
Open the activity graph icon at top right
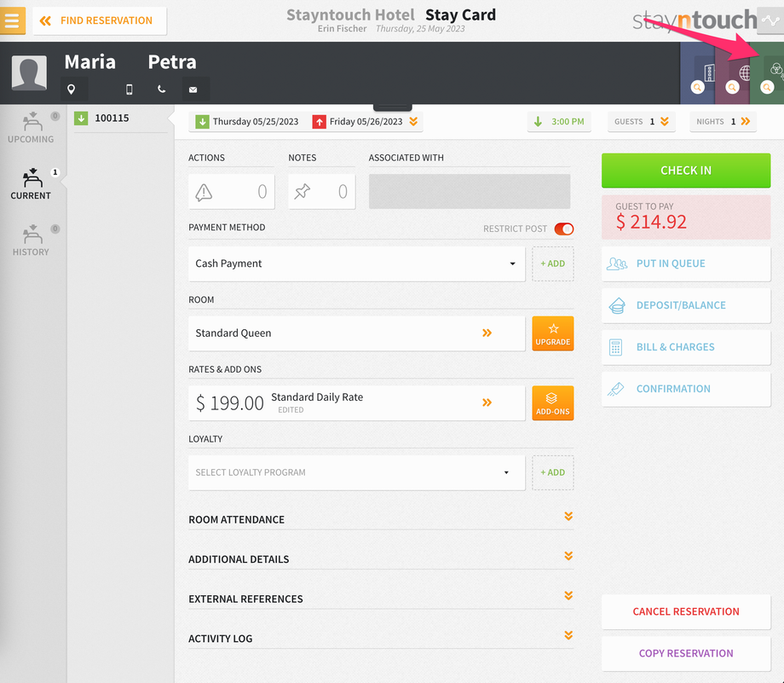coord(770,20)
